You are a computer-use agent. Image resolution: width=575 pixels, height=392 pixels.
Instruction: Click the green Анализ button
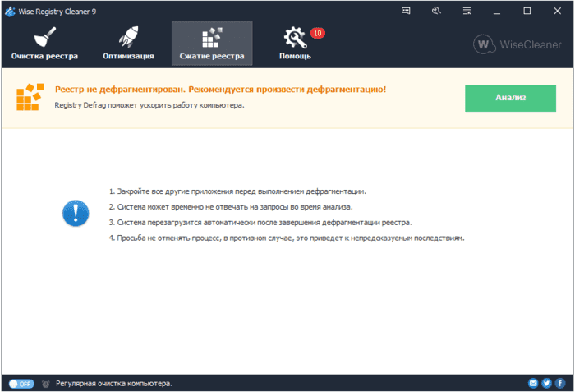(510, 97)
